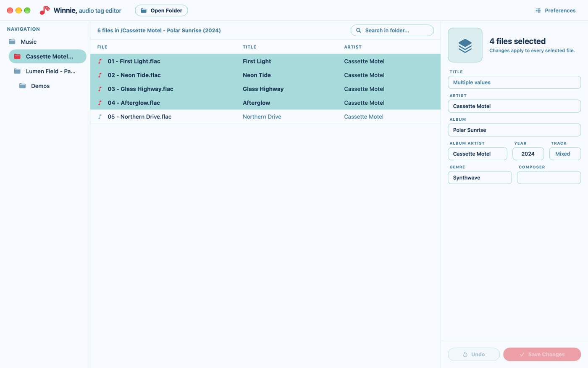Open the Preferences panel

(x=555, y=11)
